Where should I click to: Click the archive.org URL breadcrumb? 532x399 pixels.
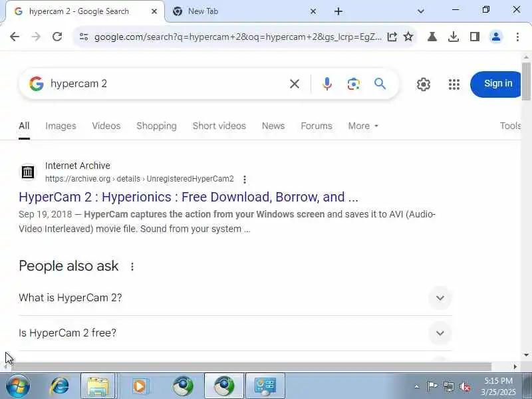pyautogui.click(x=140, y=179)
